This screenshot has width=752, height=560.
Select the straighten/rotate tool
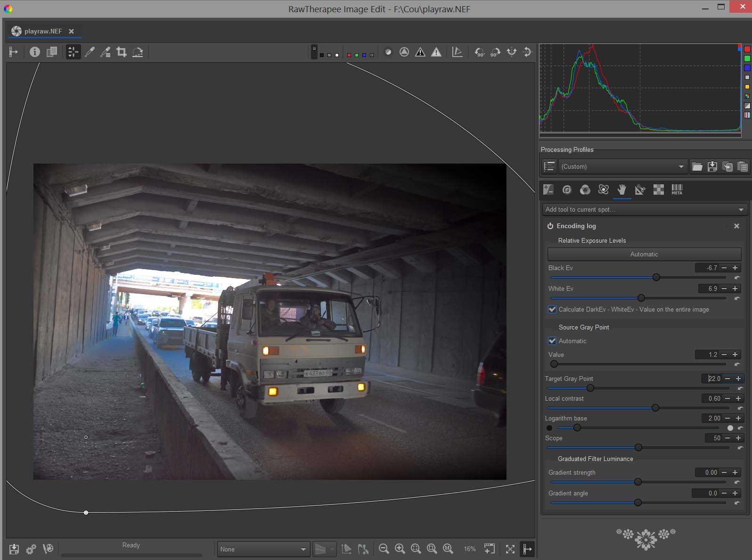pyautogui.click(x=138, y=52)
